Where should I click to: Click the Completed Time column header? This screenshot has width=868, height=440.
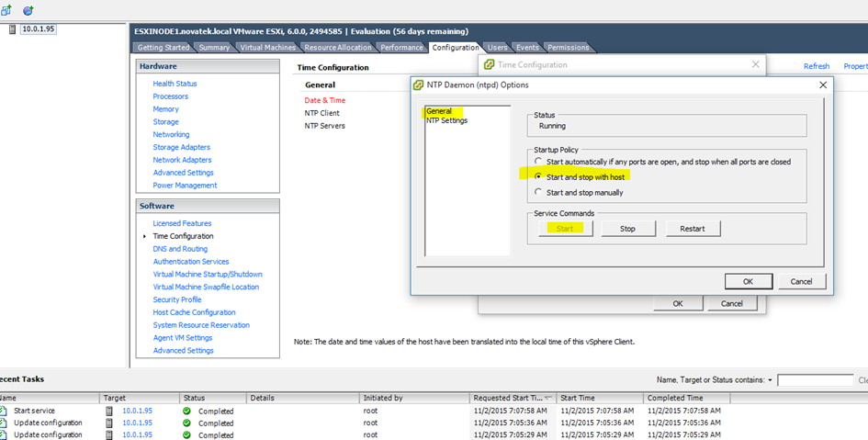[x=687, y=398]
